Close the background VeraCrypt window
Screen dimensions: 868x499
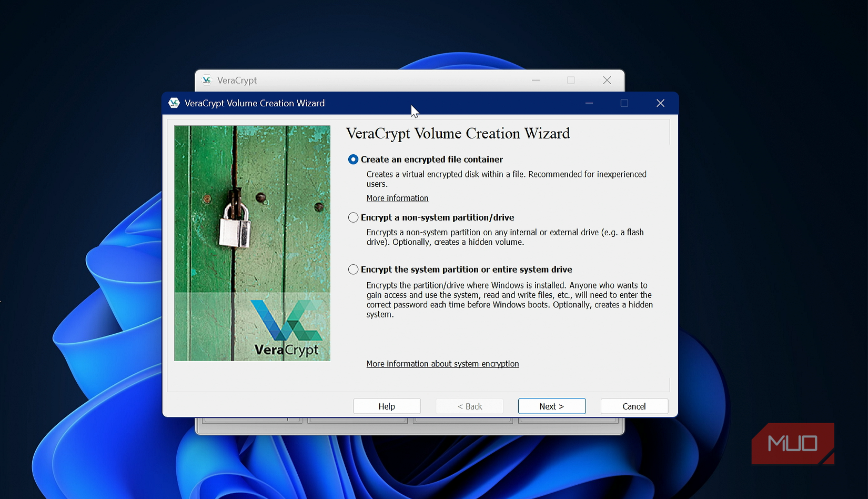(607, 80)
